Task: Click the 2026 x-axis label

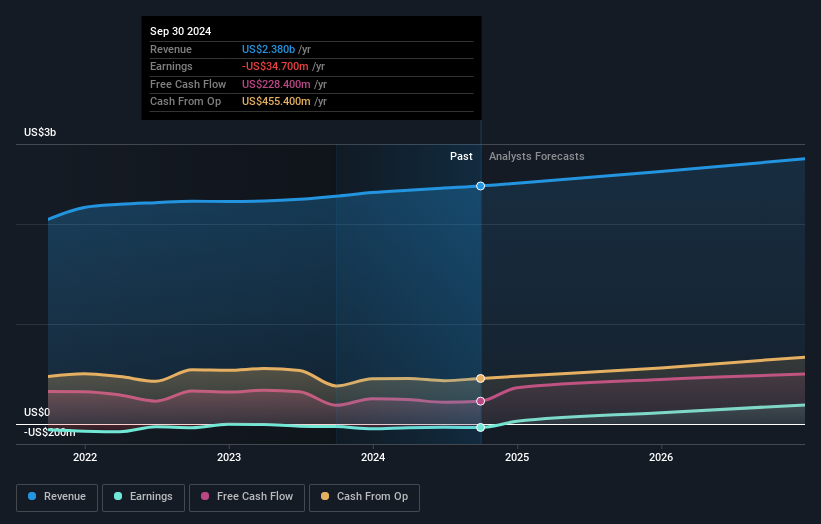Action: 661,458
